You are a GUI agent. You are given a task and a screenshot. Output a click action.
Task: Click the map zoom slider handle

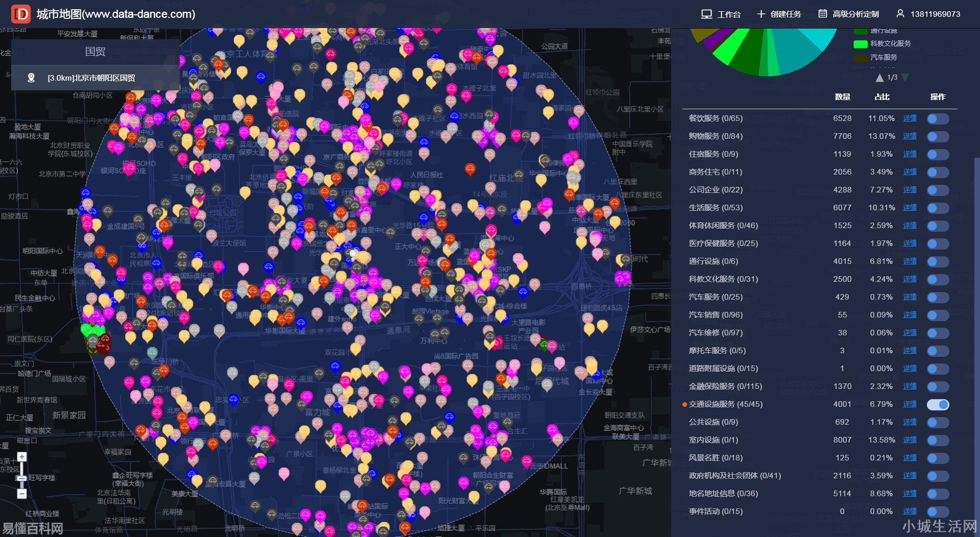21,478
